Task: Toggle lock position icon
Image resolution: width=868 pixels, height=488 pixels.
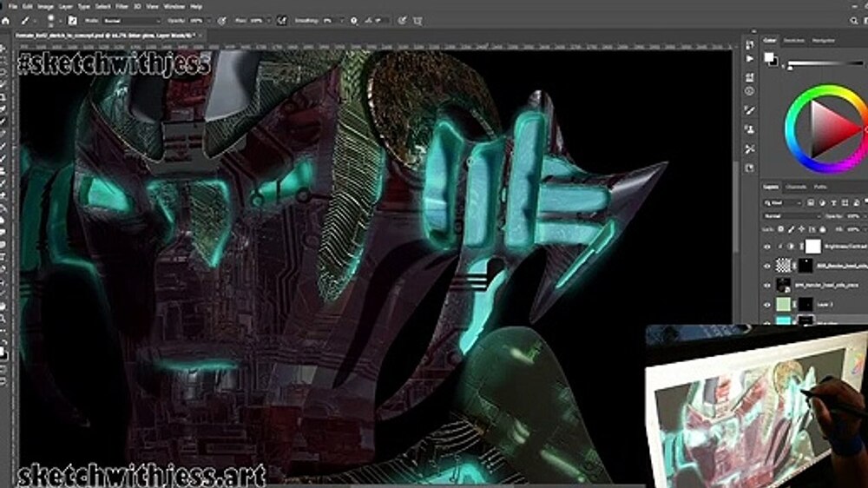Action: [801, 228]
